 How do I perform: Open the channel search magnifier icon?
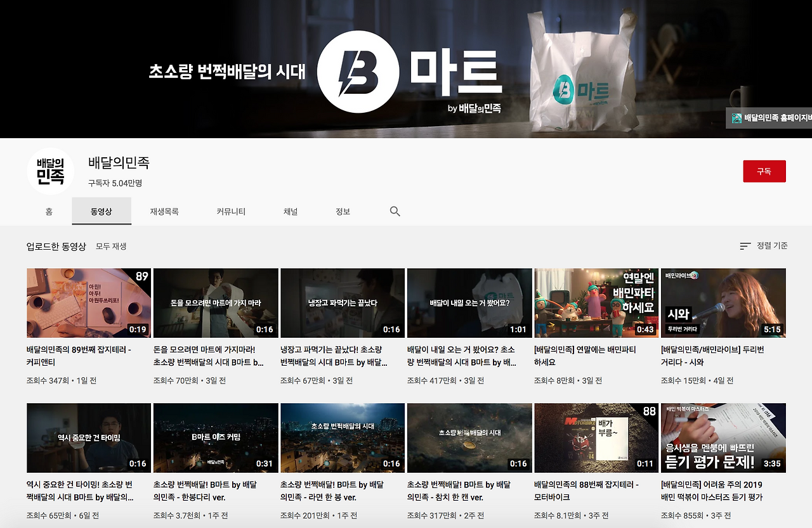tap(395, 211)
